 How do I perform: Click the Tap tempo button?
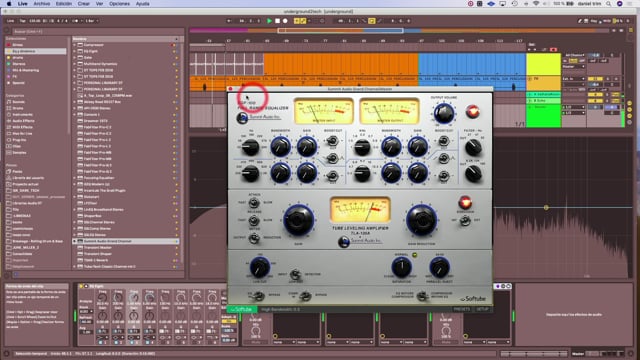tap(22, 21)
